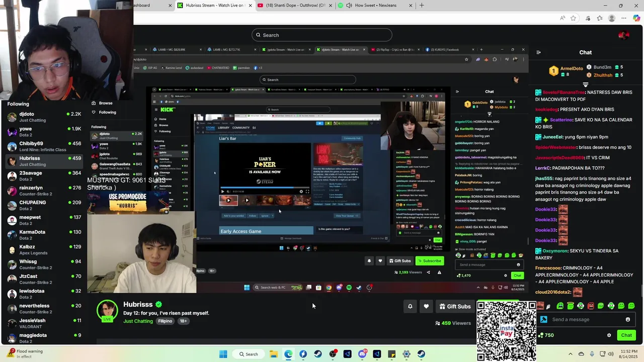Open Kalbzz Apex Legends channel
The image size is (644, 362).
(43, 250)
